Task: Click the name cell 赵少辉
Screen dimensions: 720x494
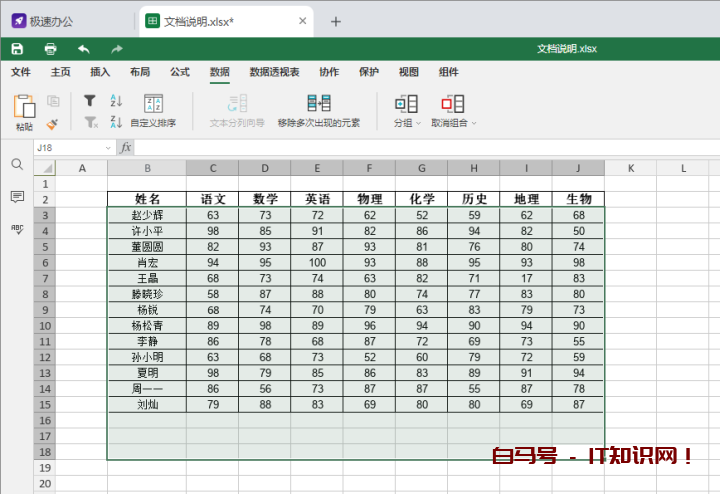Action: [x=147, y=215]
